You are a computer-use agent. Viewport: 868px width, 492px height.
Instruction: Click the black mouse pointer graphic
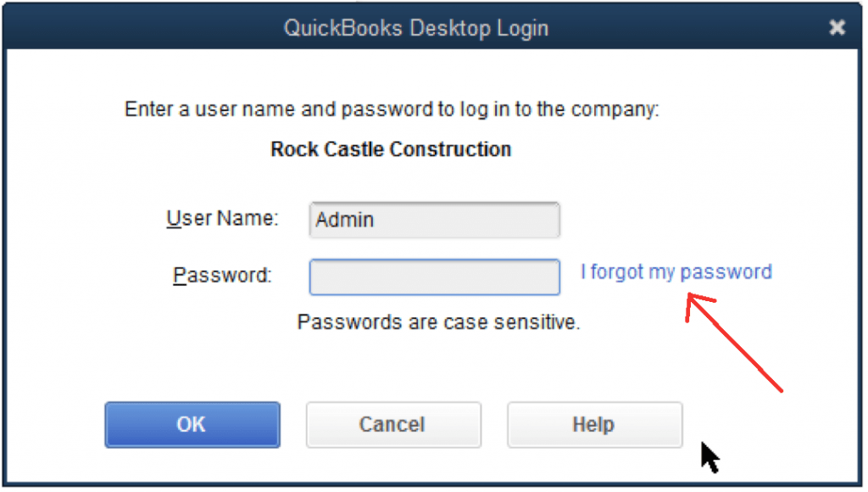point(709,456)
